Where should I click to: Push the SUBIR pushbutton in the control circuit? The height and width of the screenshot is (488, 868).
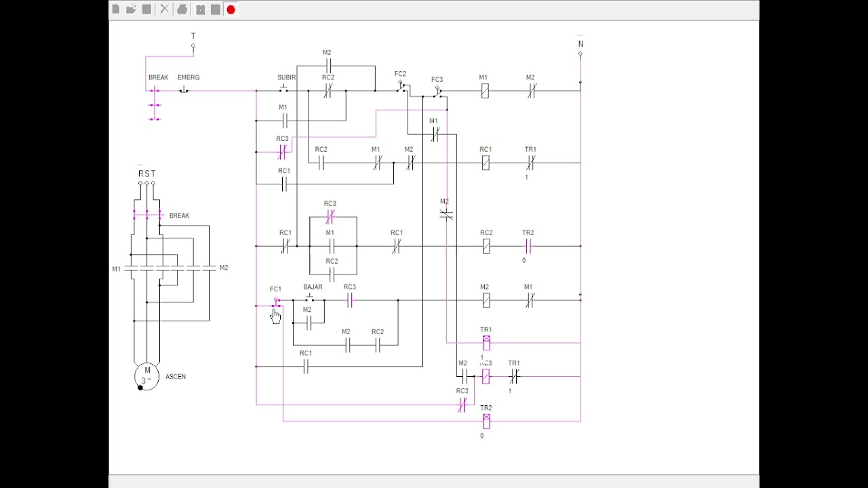pos(284,89)
